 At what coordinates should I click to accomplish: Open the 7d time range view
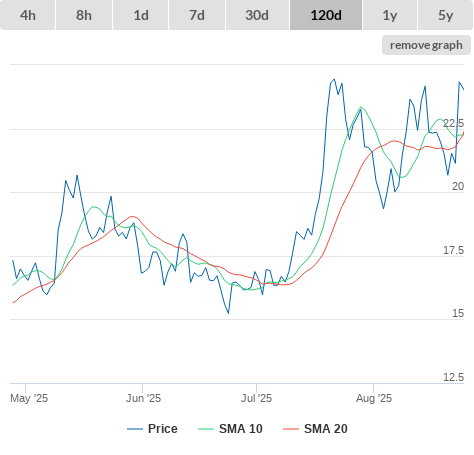(x=197, y=15)
